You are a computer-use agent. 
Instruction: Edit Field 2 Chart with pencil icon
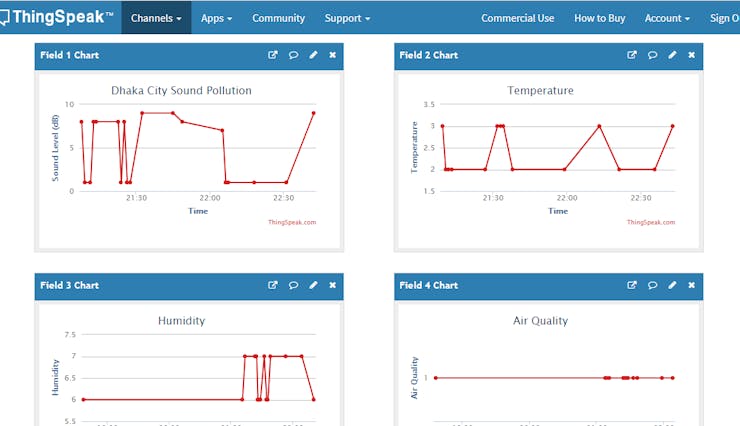pyautogui.click(x=672, y=55)
